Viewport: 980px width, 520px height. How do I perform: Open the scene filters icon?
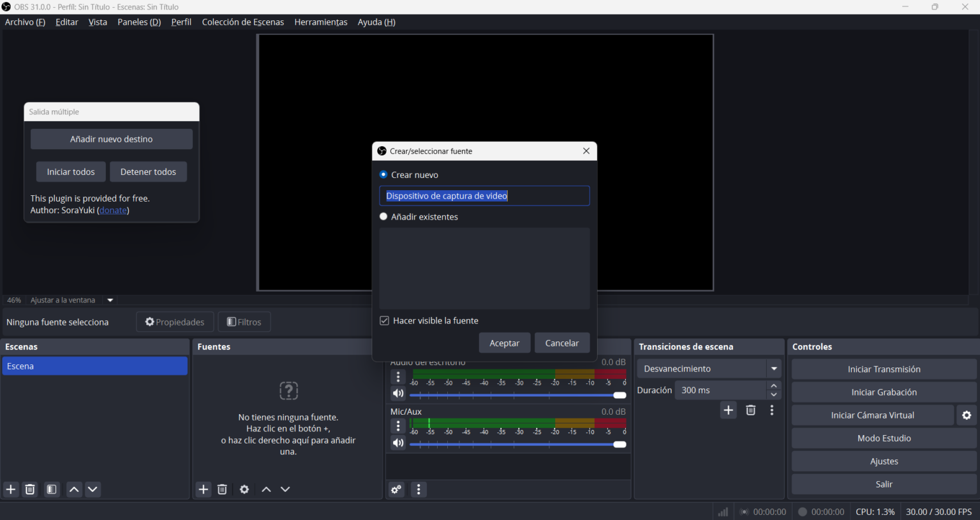(52, 489)
